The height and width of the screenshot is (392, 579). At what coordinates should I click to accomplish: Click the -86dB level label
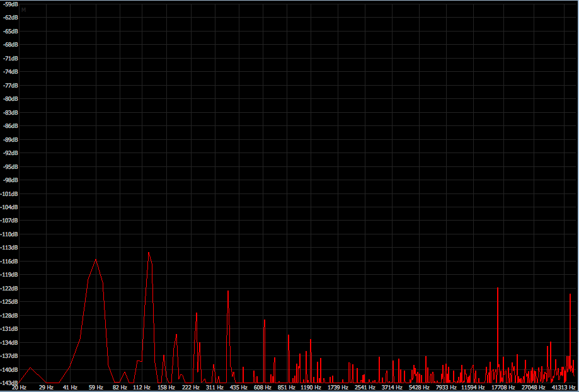coord(9,126)
